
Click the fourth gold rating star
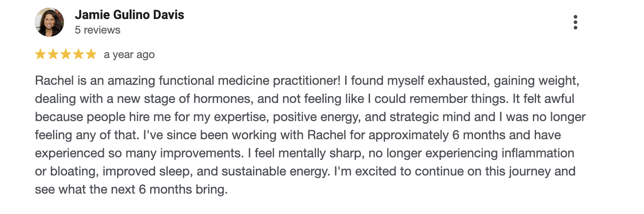(78, 54)
